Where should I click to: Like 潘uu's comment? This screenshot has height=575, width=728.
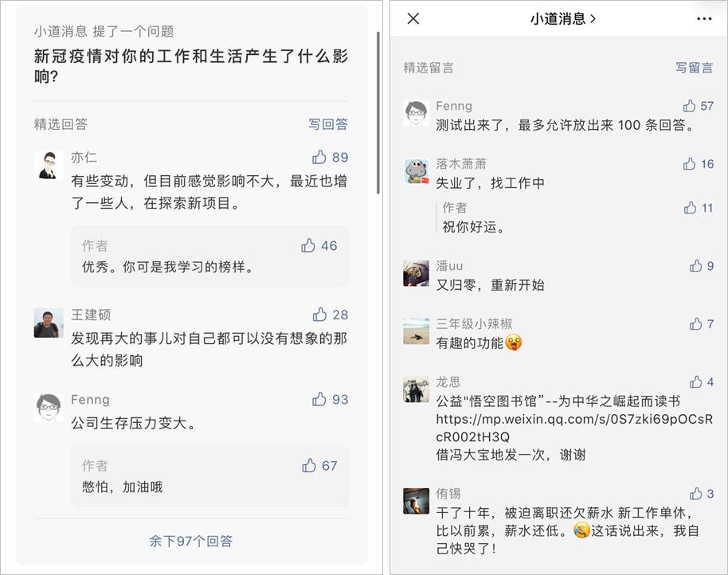(695, 266)
